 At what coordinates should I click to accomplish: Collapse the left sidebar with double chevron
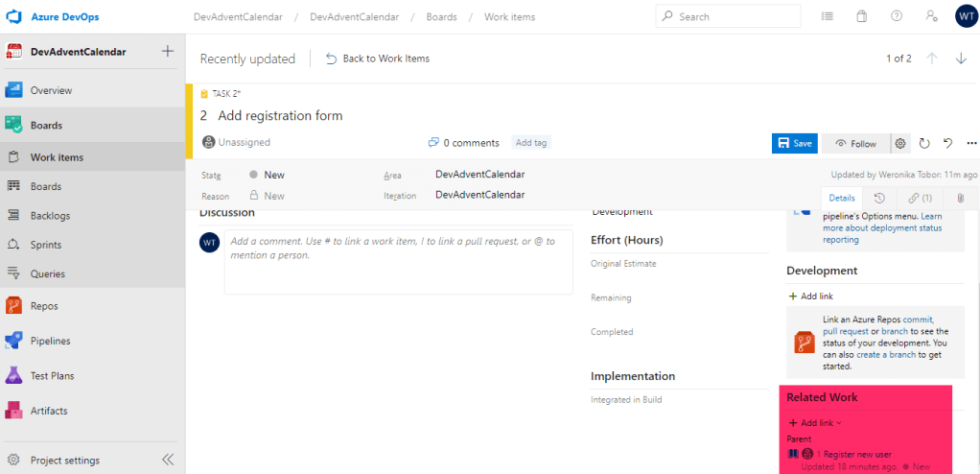(x=168, y=460)
